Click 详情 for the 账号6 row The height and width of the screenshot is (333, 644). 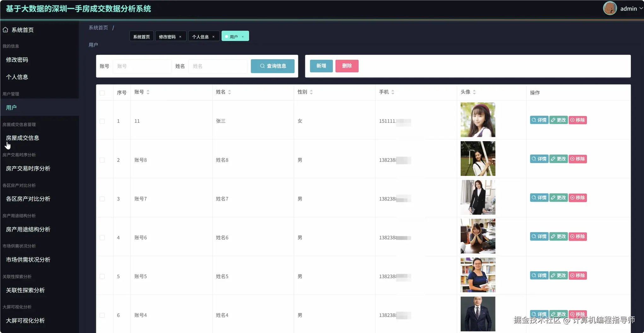(539, 237)
